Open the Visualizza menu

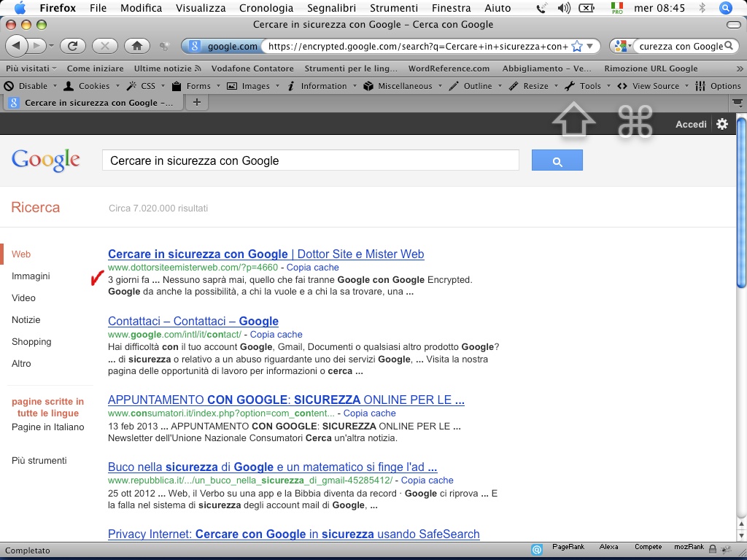click(201, 8)
